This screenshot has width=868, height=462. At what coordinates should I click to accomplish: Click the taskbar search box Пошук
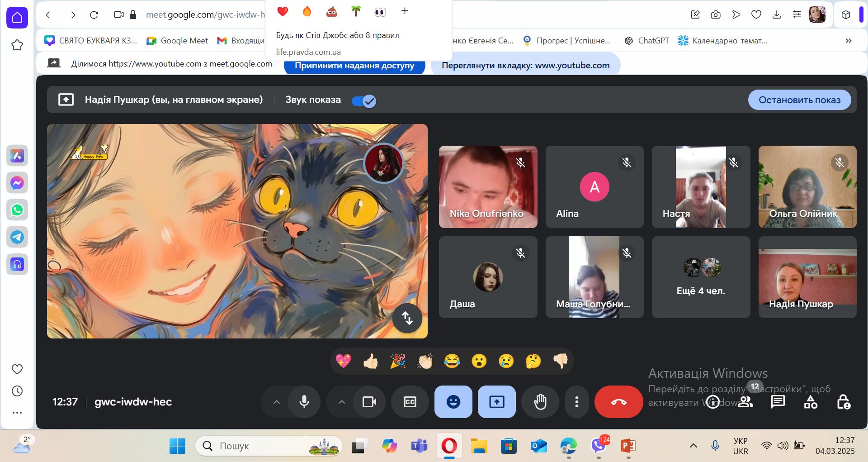coord(269,446)
